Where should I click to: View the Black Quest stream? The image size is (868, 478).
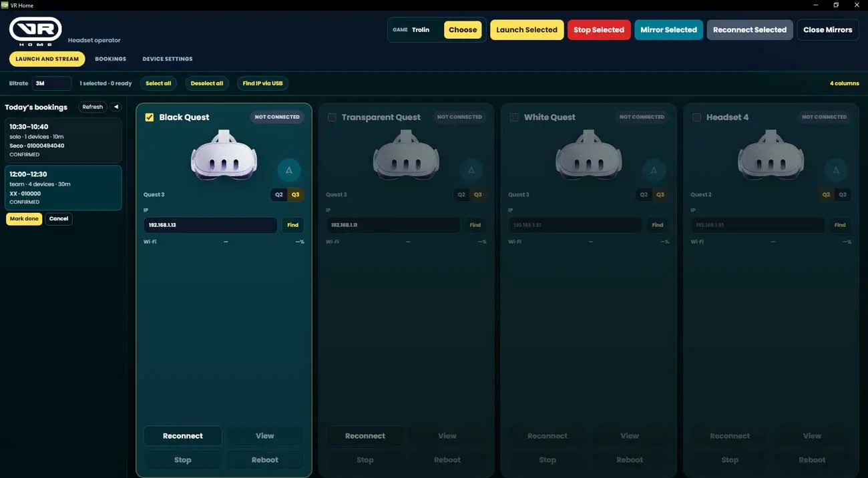click(x=265, y=436)
